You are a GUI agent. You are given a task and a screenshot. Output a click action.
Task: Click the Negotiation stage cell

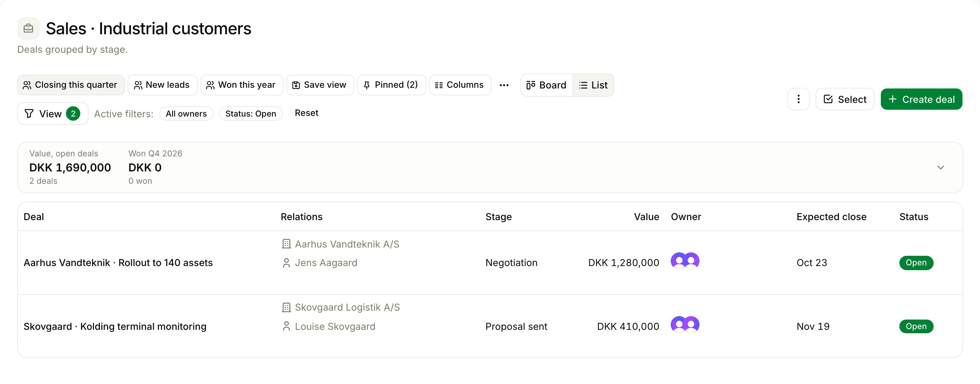click(511, 263)
